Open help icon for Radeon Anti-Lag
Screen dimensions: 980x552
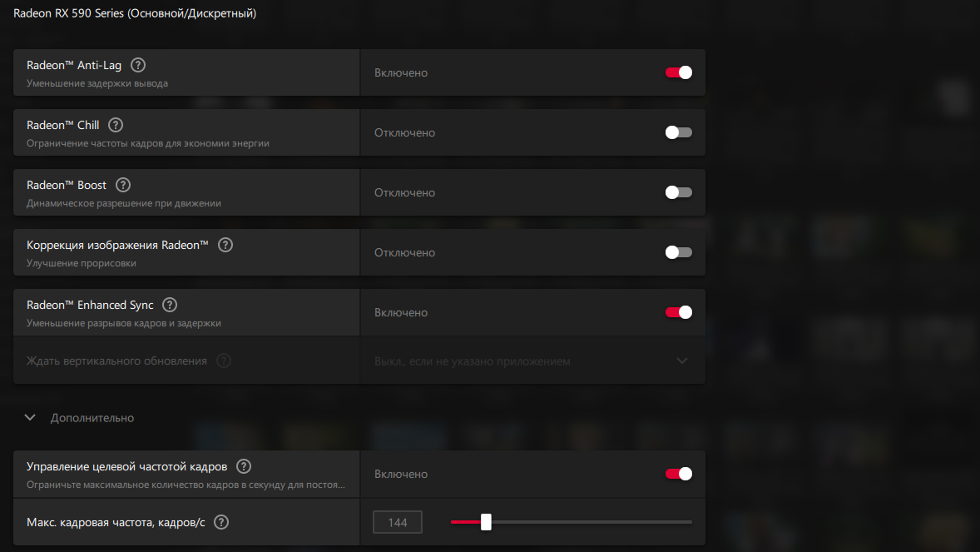coord(138,65)
